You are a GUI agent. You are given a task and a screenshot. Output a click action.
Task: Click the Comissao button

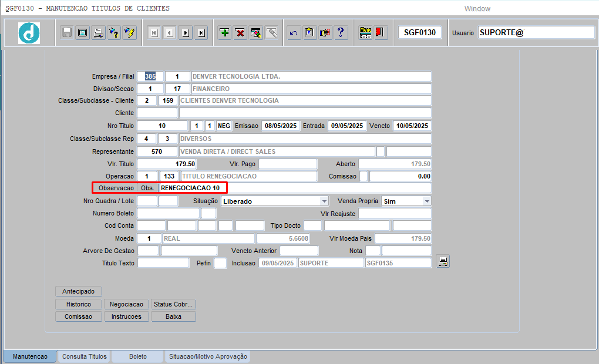coord(78,316)
